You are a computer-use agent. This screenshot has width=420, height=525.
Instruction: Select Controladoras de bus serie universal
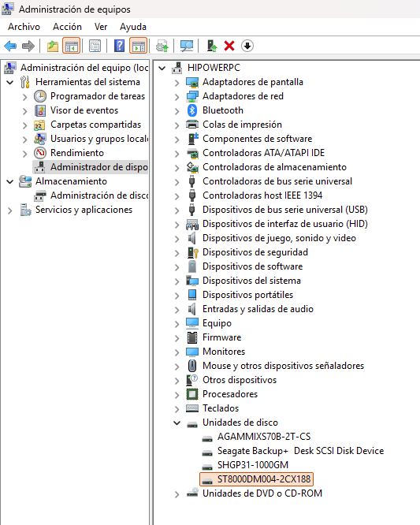pos(277,181)
